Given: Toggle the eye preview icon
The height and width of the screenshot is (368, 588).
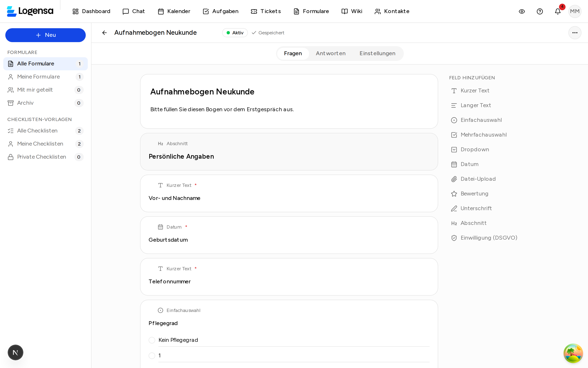Looking at the screenshot, I should pyautogui.click(x=522, y=11).
